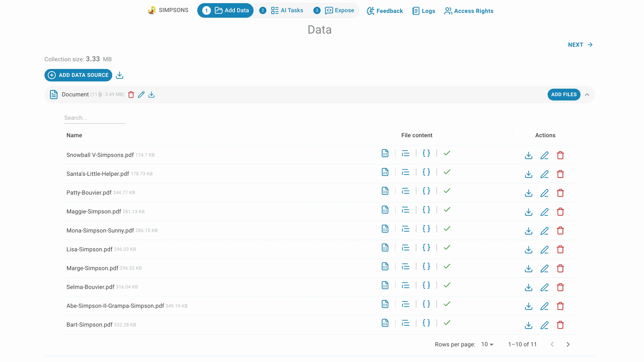Download Maggie-Simpson.pdf
This screenshot has width=644, height=362.
click(529, 212)
